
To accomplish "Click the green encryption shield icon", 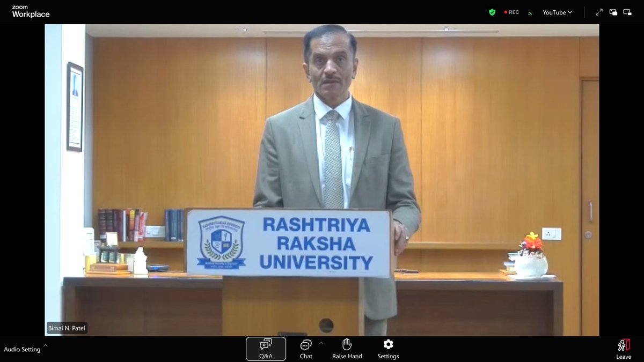I will point(492,12).
